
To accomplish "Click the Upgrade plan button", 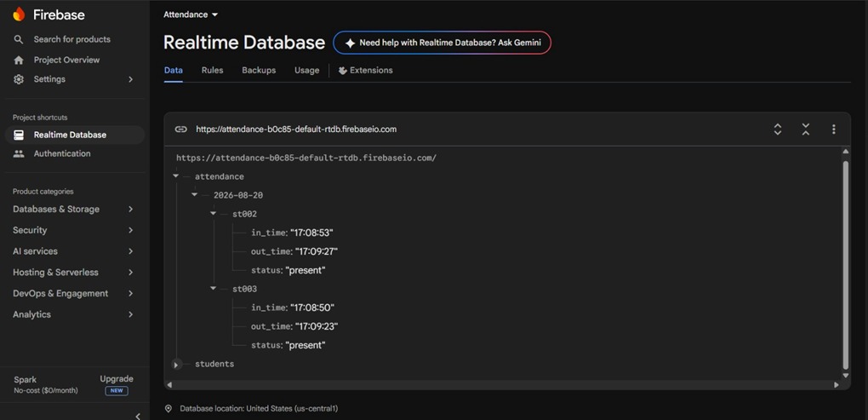I will (117, 379).
